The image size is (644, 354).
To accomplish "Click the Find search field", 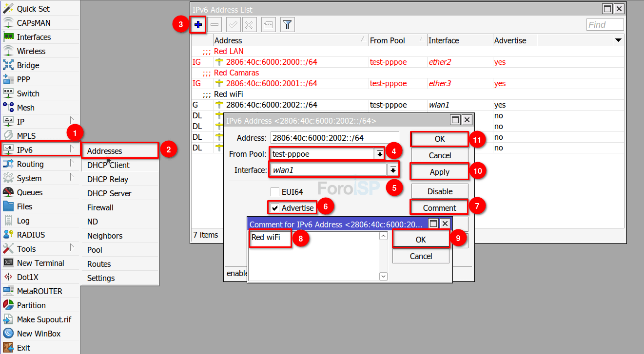I will [x=605, y=25].
